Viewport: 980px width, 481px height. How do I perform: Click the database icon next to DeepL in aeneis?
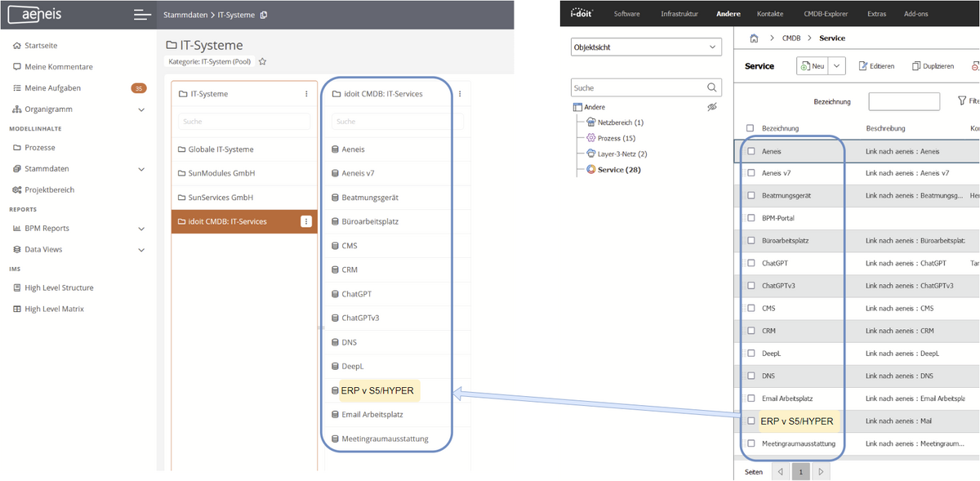point(335,367)
